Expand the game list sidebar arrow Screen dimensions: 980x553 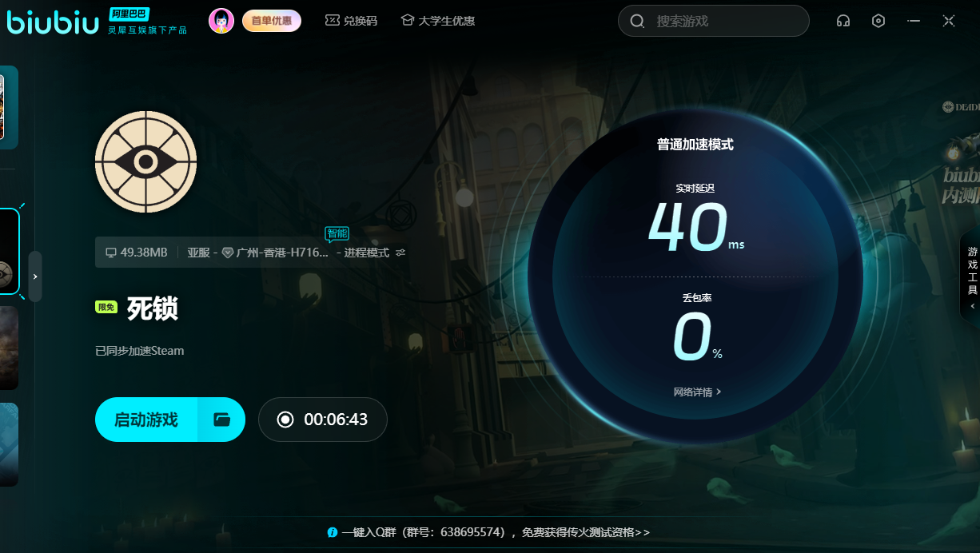[35, 276]
